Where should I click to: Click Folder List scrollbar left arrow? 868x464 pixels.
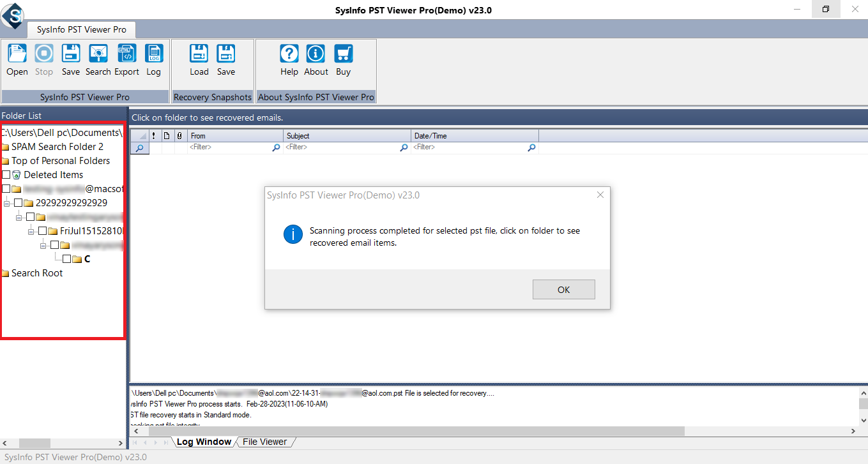pyautogui.click(x=5, y=443)
